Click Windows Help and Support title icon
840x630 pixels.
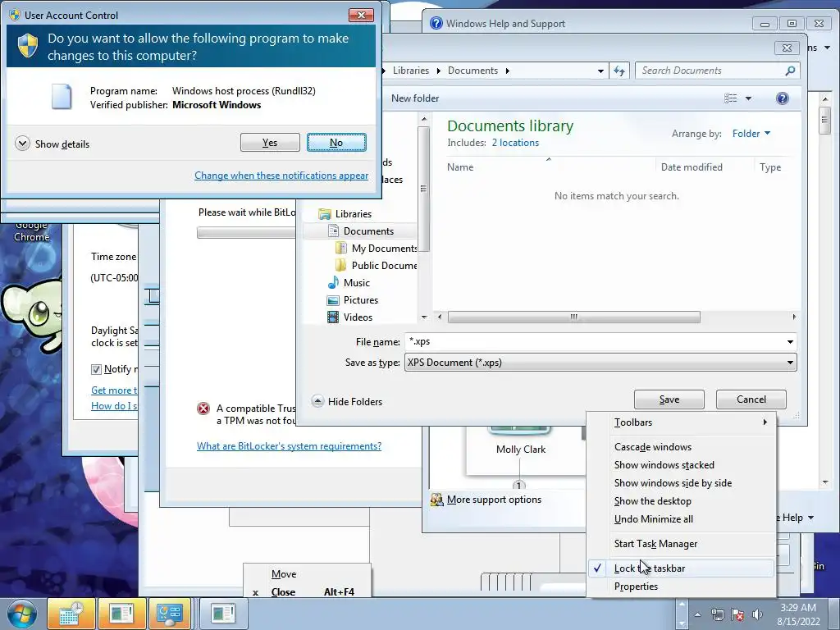click(436, 23)
